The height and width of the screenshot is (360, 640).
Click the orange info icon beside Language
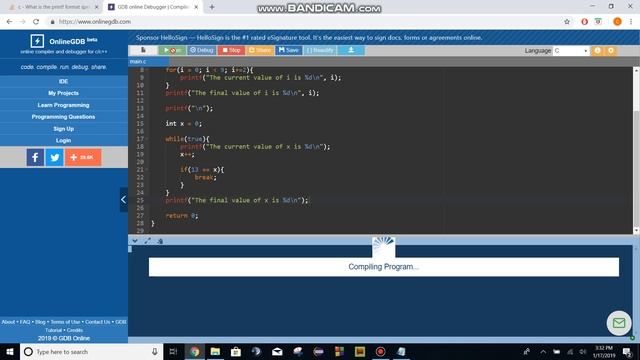pos(598,51)
